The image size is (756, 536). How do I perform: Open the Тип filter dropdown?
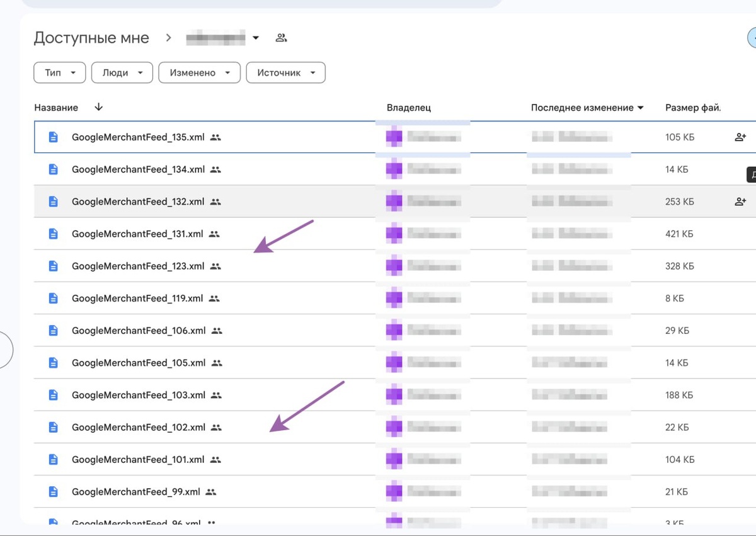point(59,72)
